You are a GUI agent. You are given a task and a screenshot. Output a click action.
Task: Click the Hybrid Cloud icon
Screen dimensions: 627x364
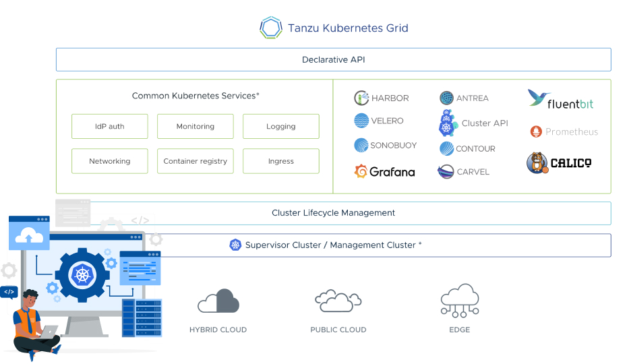(218, 301)
